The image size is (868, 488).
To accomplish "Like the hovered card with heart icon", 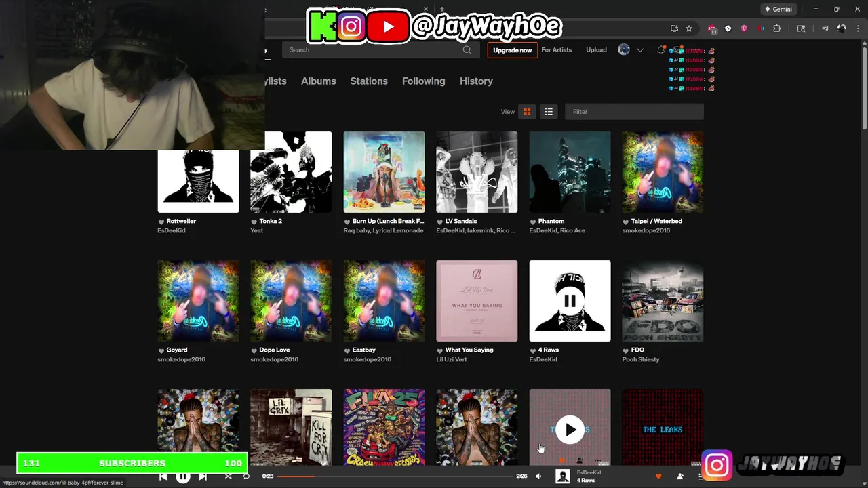I will pos(561,461).
